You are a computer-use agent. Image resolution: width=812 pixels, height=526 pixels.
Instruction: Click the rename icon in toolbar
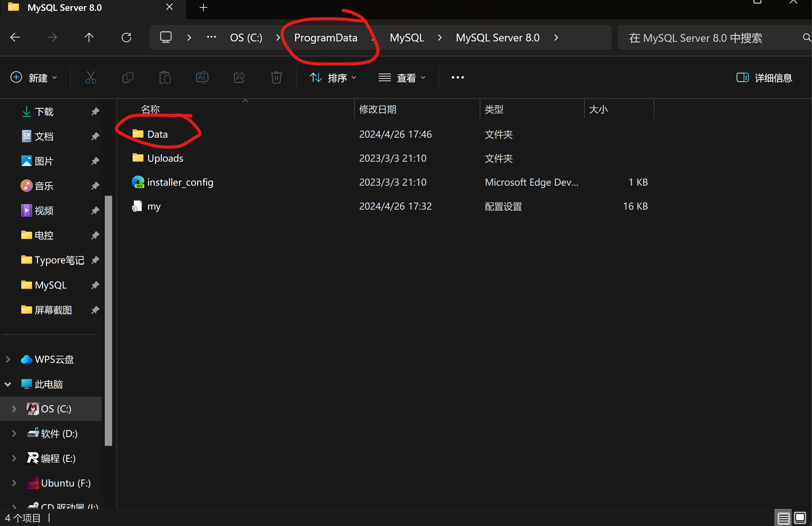pos(202,78)
